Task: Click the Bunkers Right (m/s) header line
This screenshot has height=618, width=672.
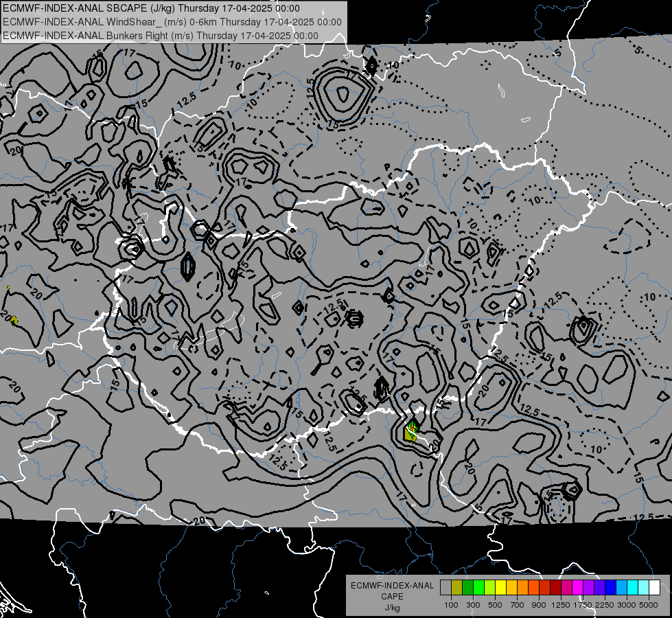Action: coord(161,36)
